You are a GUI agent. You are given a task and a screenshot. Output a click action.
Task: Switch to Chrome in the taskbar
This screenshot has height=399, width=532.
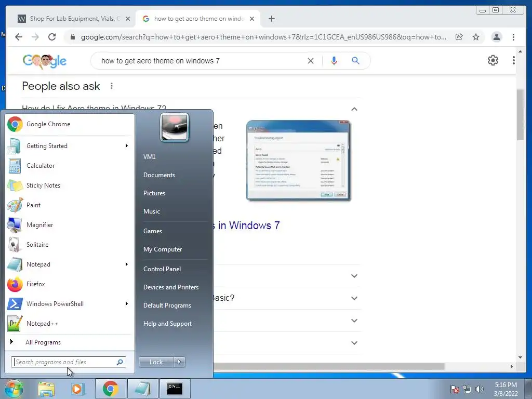pos(110,389)
